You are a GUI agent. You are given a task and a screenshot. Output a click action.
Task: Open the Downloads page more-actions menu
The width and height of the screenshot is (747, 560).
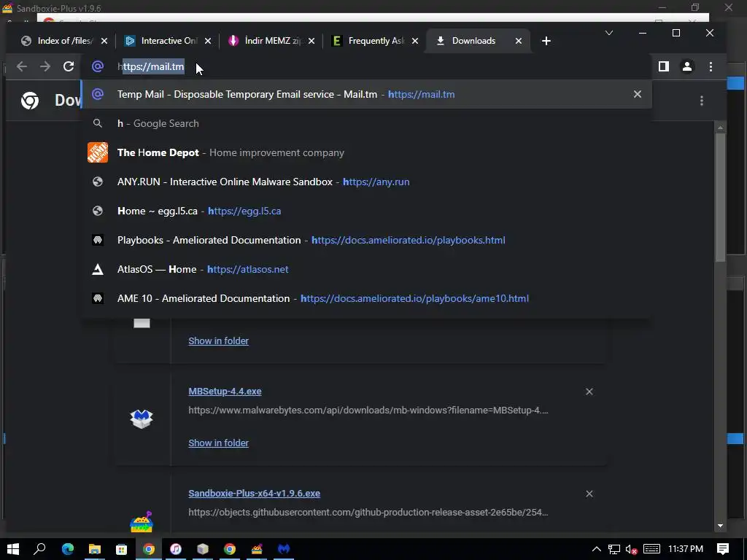702,101
